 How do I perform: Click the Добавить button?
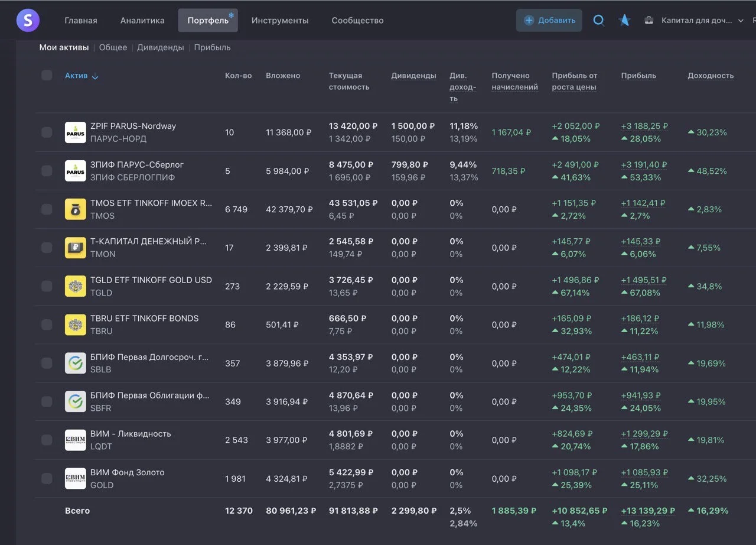549,20
